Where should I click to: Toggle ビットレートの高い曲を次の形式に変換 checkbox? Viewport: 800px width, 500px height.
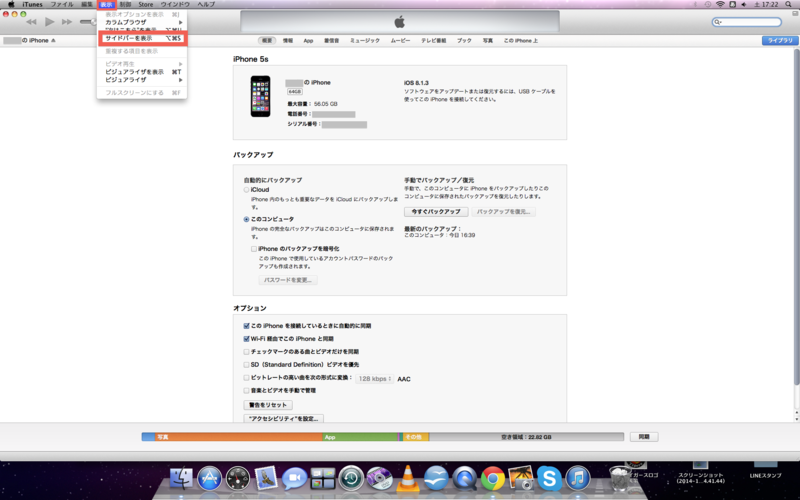click(x=246, y=378)
